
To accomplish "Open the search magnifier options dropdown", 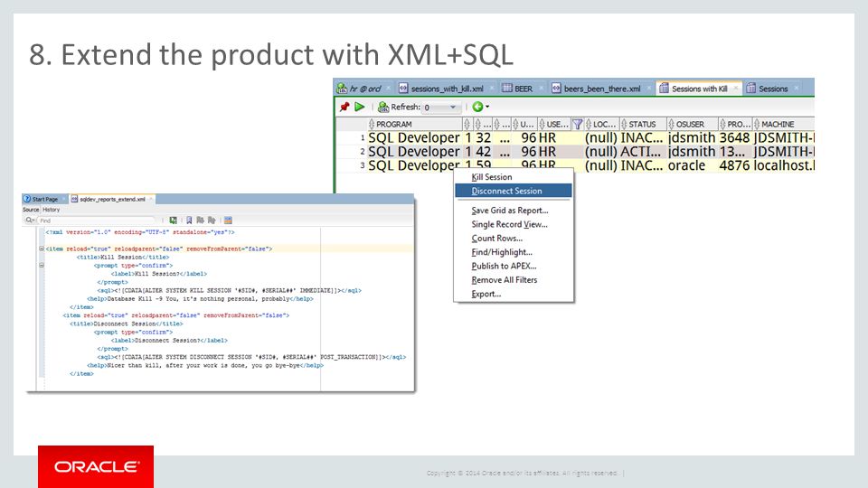I will pyautogui.click(x=30, y=221).
